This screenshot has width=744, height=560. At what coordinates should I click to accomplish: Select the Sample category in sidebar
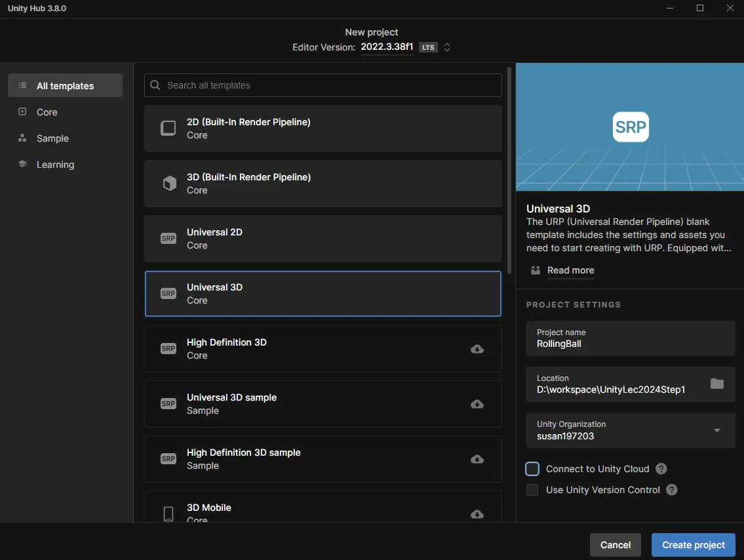click(52, 138)
